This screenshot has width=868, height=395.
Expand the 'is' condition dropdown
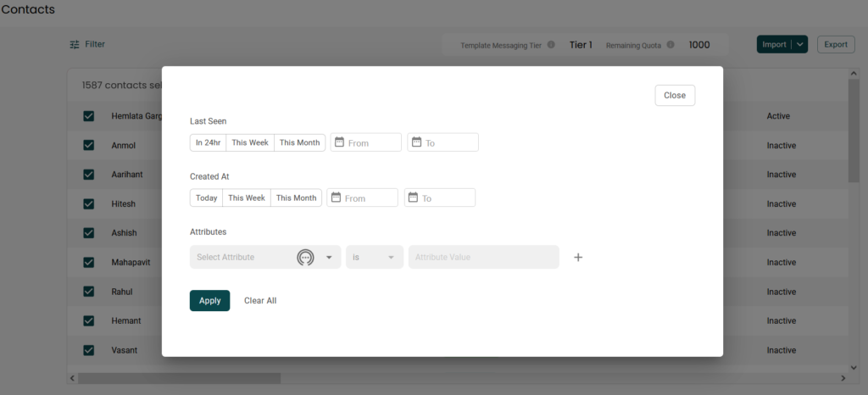[391, 257]
